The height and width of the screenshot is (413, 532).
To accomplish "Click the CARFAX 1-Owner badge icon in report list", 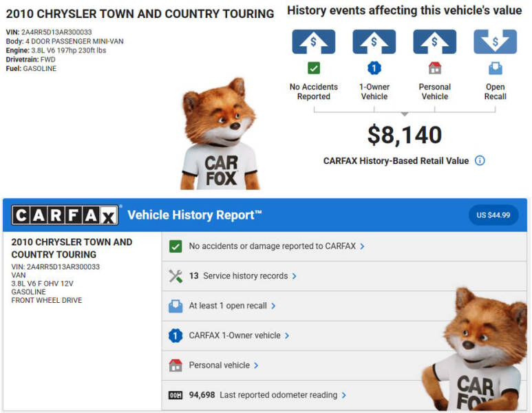I will [175, 335].
